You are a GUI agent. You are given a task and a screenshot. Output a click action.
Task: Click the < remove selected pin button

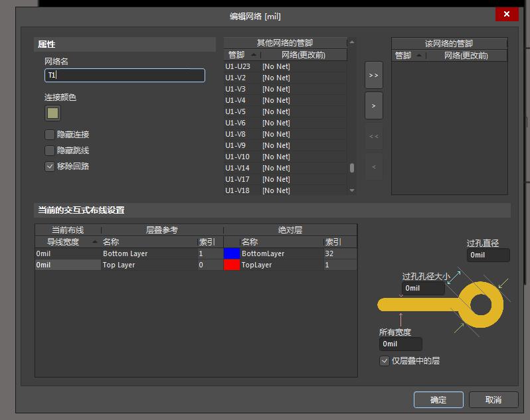pos(374,167)
